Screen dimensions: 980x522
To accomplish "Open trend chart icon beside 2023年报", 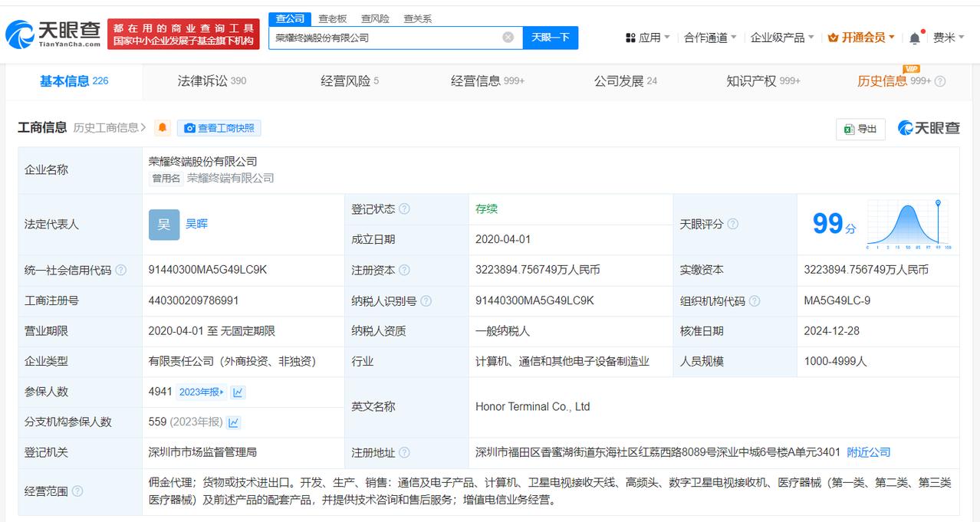I will pyautogui.click(x=238, y=392).
